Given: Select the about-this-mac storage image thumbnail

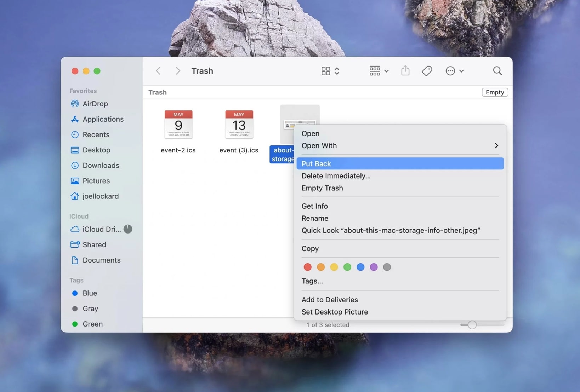Looking at the screenshot, I should (x=300, y=124).
